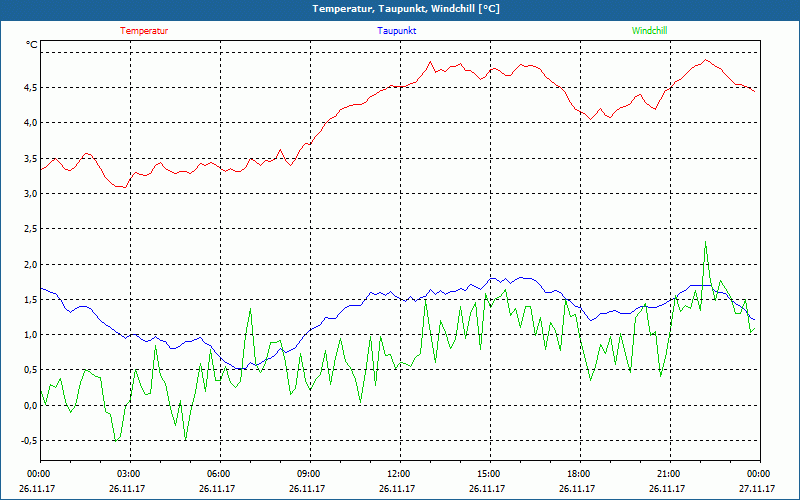800x500 pixels.
Task: Click the 06:00 time axis label
Action: pyautogui.click(x=220, y=474)
